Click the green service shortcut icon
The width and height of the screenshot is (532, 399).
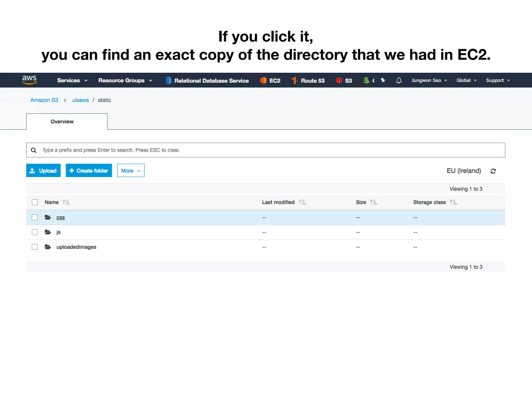pyautogui.click(x=366, y=81)
